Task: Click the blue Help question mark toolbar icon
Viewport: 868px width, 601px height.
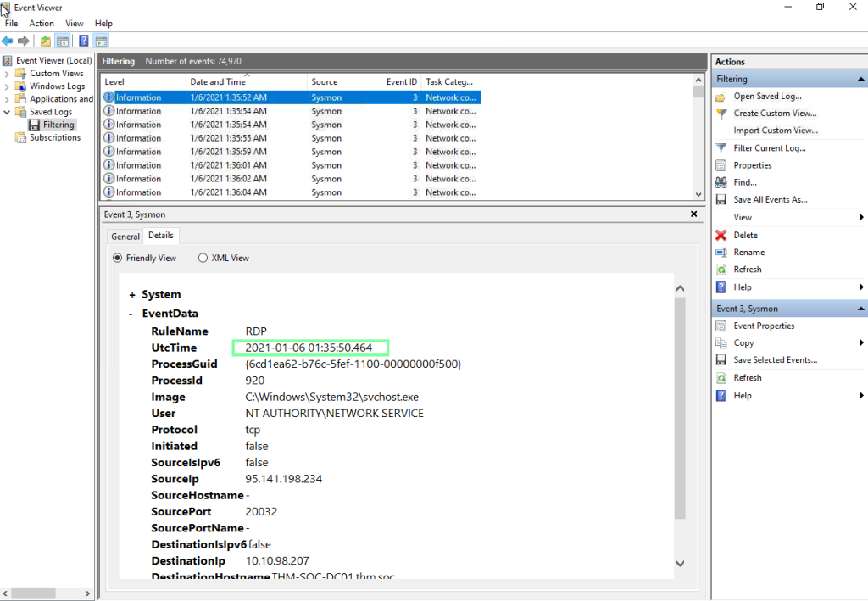Action: 84,41
